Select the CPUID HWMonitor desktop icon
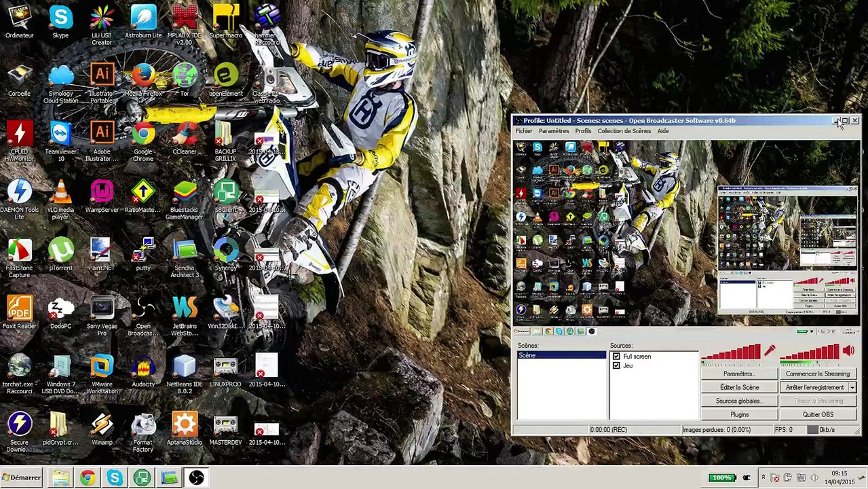This screenshot has height=489, width=868. coord(19,142)
